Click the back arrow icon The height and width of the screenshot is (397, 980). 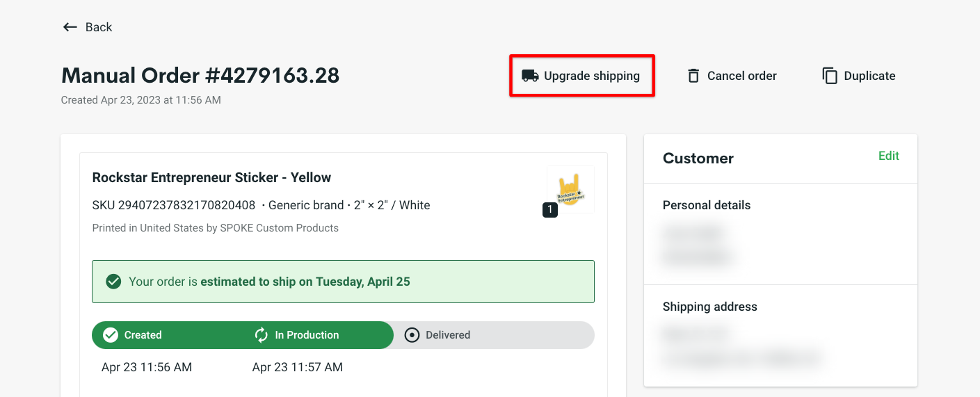[70, 27]
